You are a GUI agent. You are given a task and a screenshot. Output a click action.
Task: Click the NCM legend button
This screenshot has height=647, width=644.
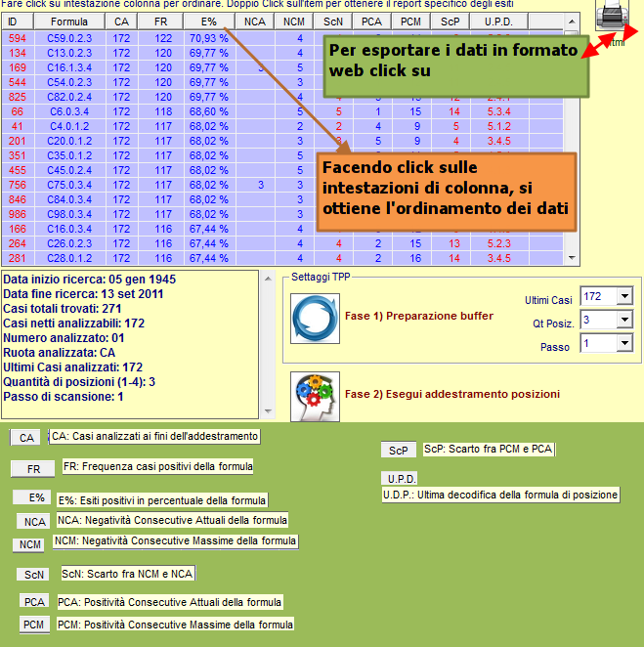click(29, 544)
